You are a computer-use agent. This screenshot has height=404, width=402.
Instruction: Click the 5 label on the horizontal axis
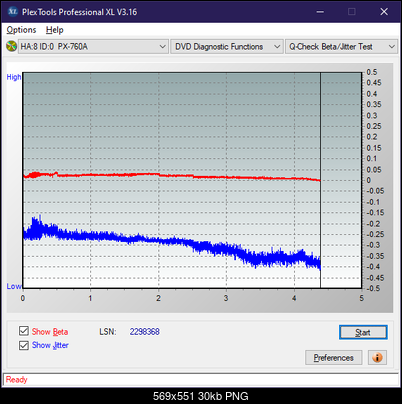point(362,298)
